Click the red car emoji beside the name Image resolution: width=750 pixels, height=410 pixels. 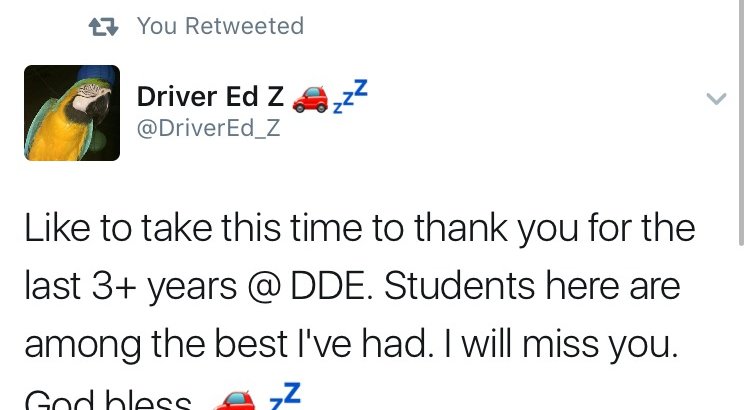[x=308, y=98]
